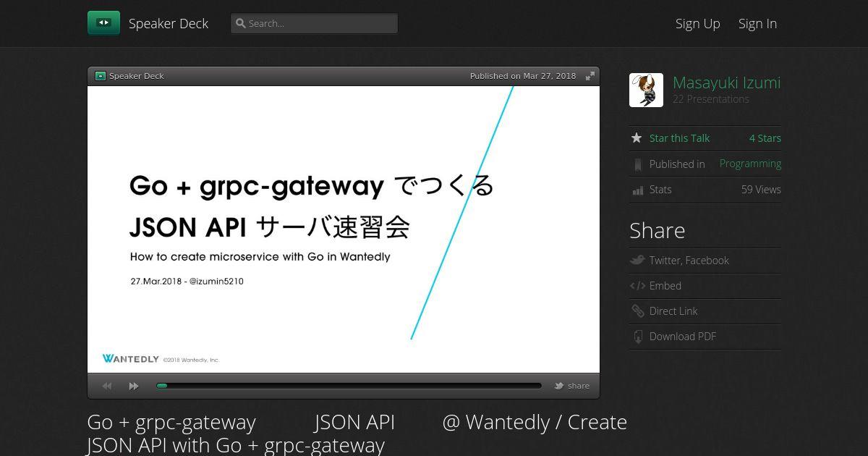
Task: Click the bookmark icon beside Published in
Action: 637,164
